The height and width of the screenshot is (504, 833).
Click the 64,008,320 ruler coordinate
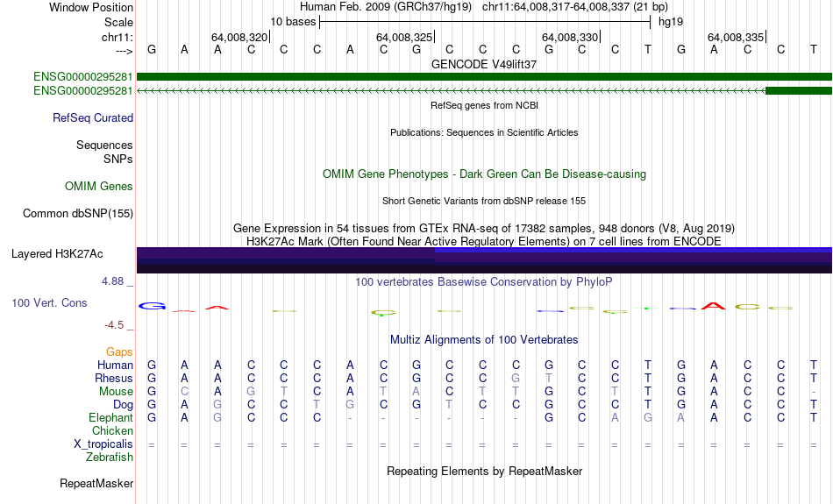coord(239,37)
